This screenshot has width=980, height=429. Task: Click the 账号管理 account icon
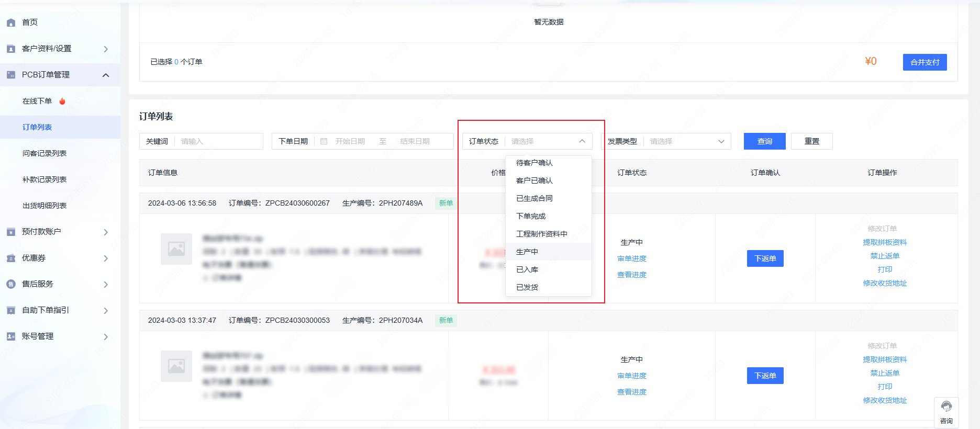pyautogui.click(x=11, y=336)
